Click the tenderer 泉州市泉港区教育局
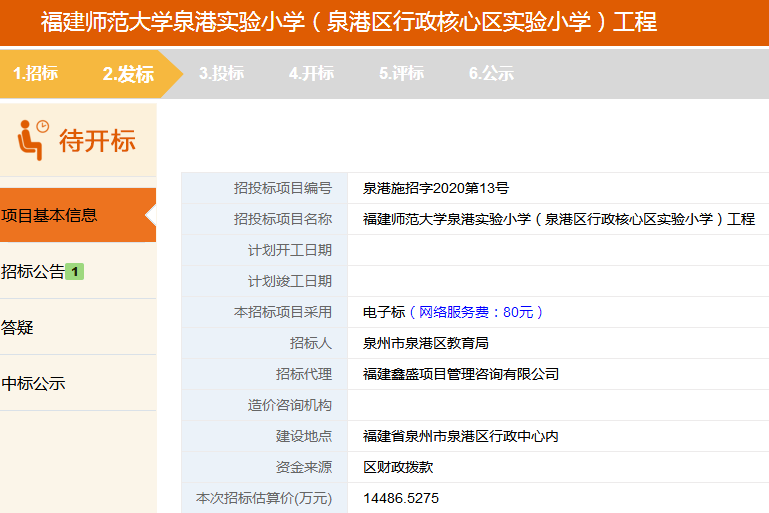Screen dimensions: 769x513 point(426,343)
